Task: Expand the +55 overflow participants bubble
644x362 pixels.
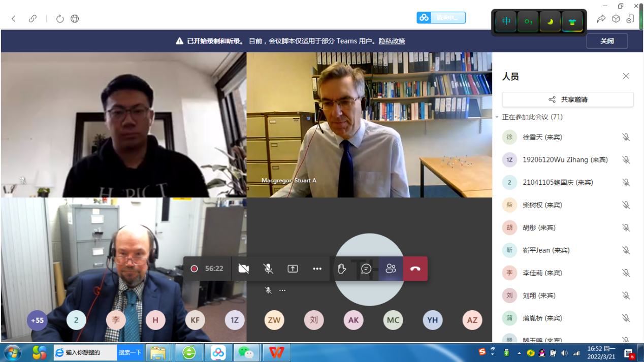Action: [x=37, y=320]
